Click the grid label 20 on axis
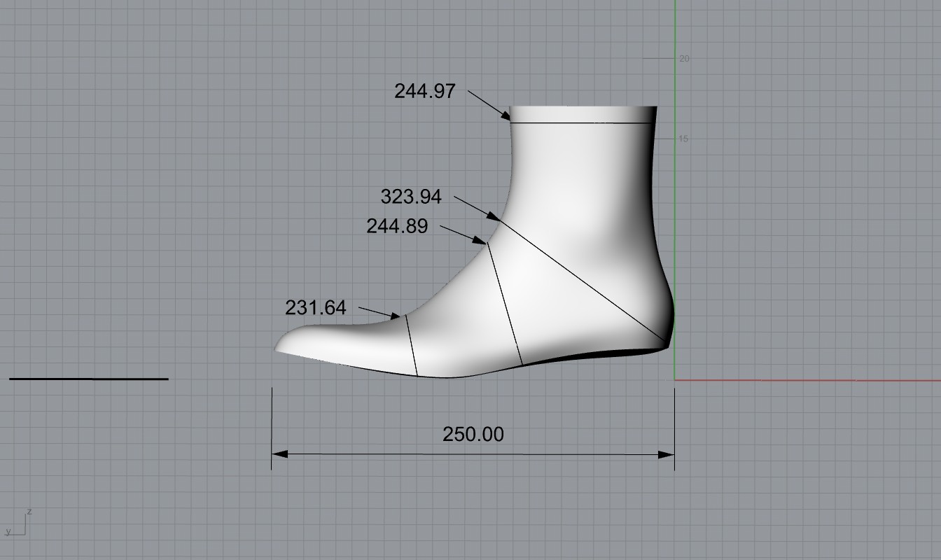Screen dimensions: 941x560 pyautogui.click(x=684, y=59)
